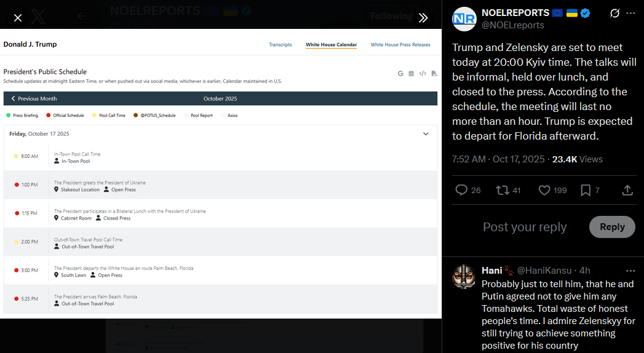Toggle the Axios legend filter
The height and width of the screenshot is (353, 644).
pos(229,116)
